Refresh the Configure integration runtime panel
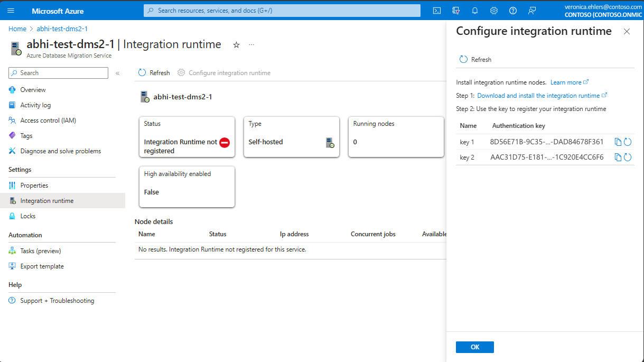The image size is (644, 362). pyautogui.click(x=475, y=59)
